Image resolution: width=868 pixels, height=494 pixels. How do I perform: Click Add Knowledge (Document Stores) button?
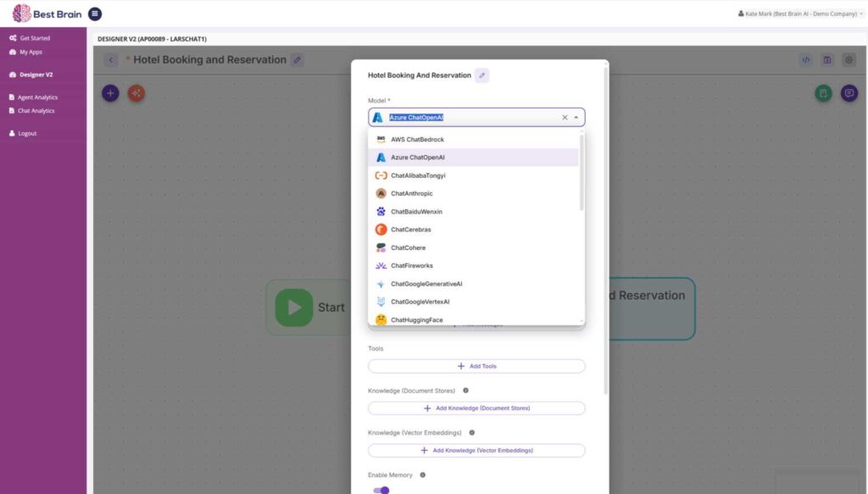coord(476,408)
